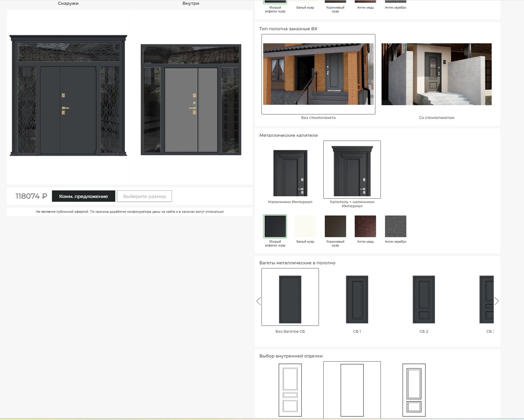Select three-panel interior finish door icon
Viewport: 524px width, 420px height.
(290, 390)
